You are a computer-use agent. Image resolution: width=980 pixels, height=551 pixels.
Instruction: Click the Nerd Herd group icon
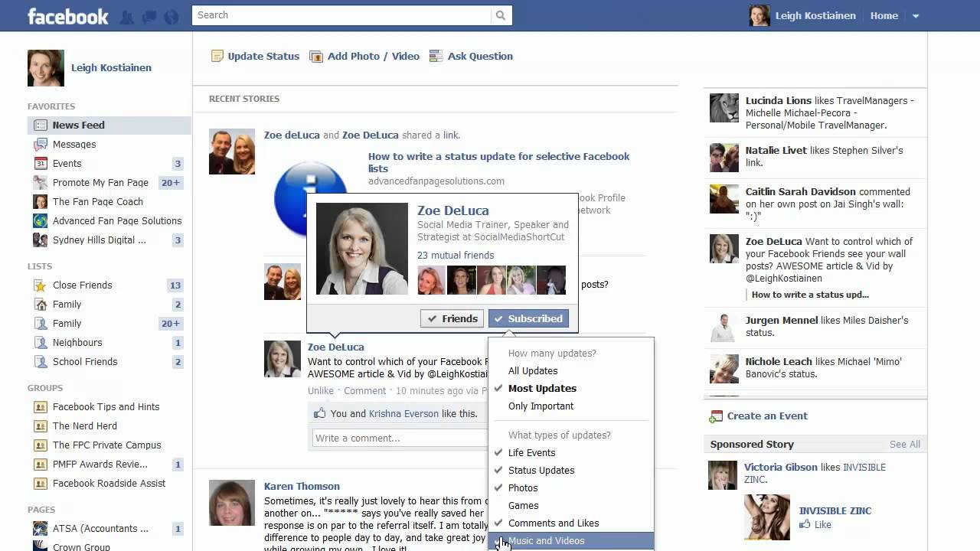tap(41, 425)
